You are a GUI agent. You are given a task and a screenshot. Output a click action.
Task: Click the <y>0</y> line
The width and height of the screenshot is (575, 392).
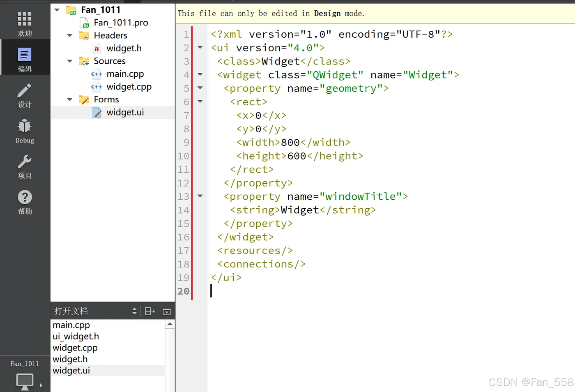[261, 129]
